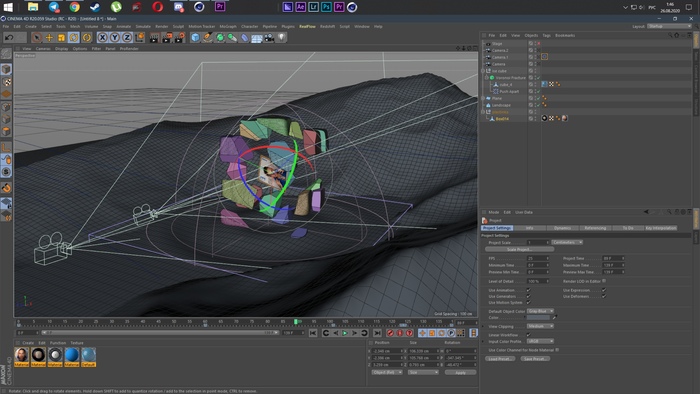Click Render to Picture Viewer icon
700x394 pixels.
[167, 38]
